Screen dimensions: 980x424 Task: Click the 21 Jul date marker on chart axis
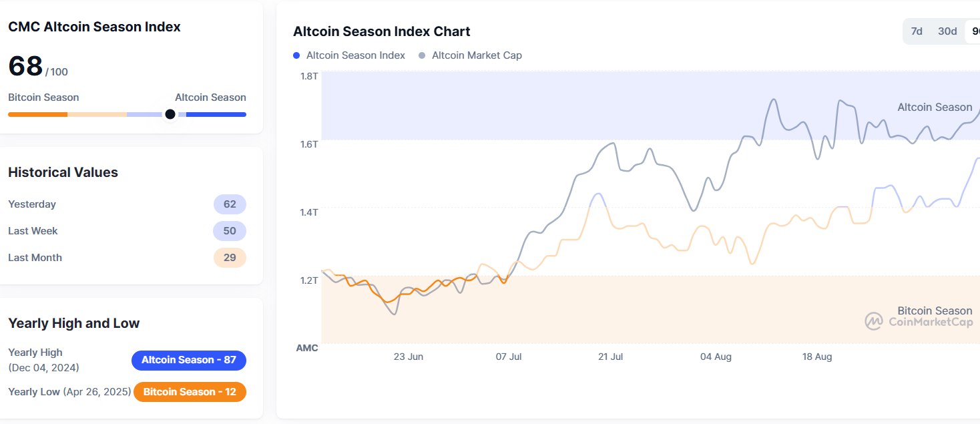[610, 357]
